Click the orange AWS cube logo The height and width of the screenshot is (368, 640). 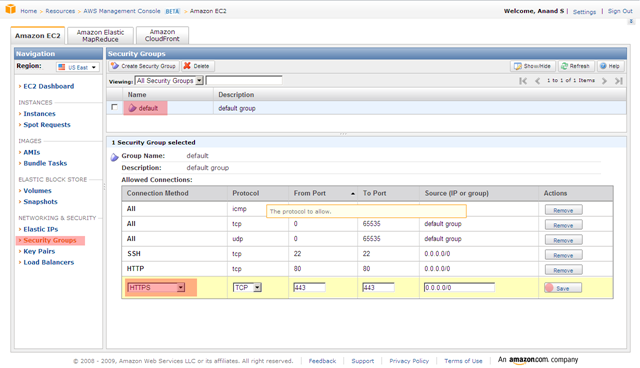(10, 9)
